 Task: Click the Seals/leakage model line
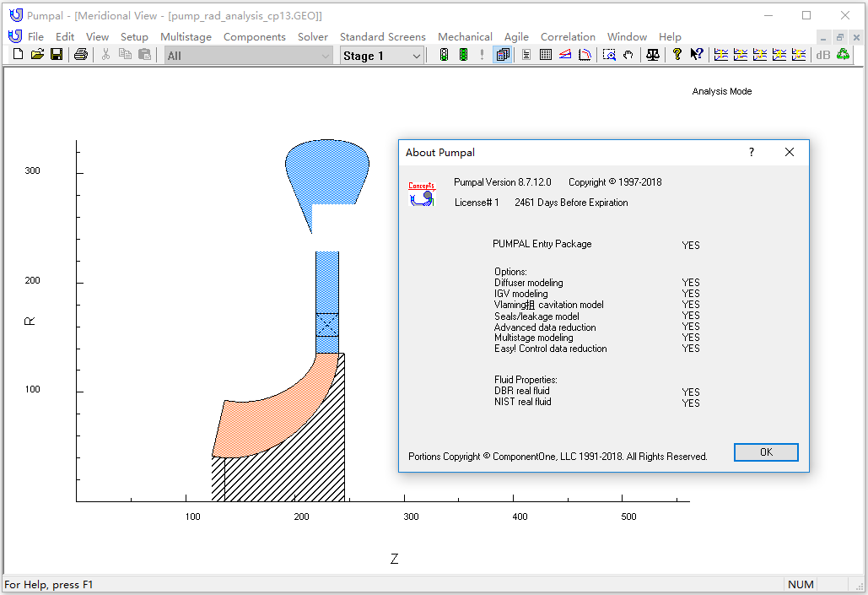[x=536, y=316]
